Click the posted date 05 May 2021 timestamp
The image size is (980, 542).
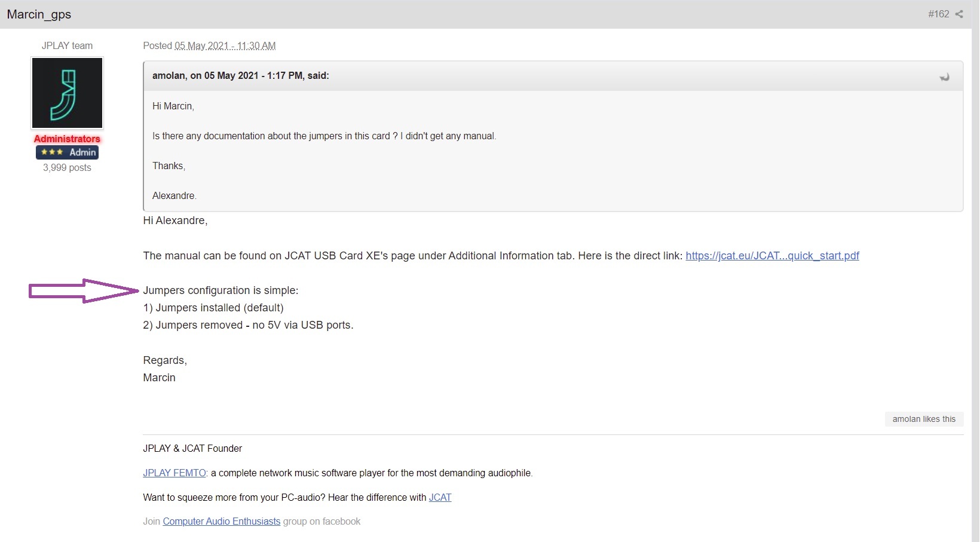coord(225,46)
